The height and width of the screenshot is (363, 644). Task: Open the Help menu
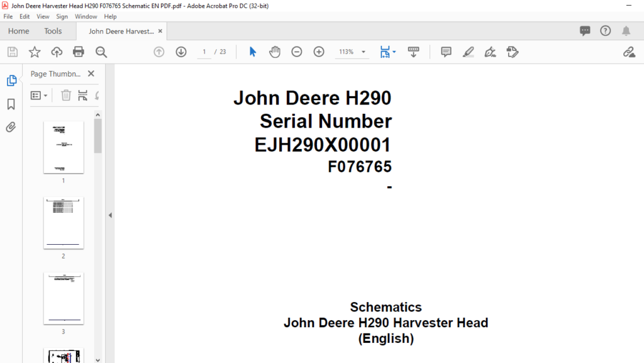click(110, 16)
